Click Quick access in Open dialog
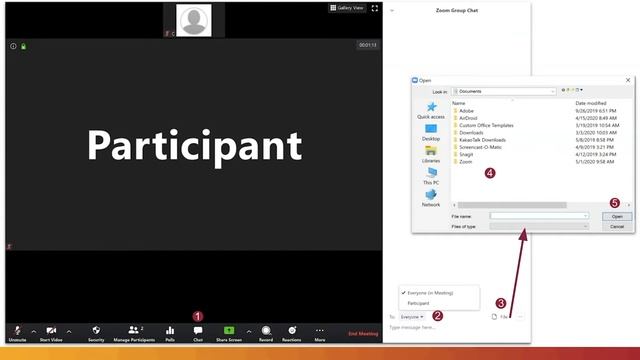Screen dimensions: 640x360 pos(431,110)
